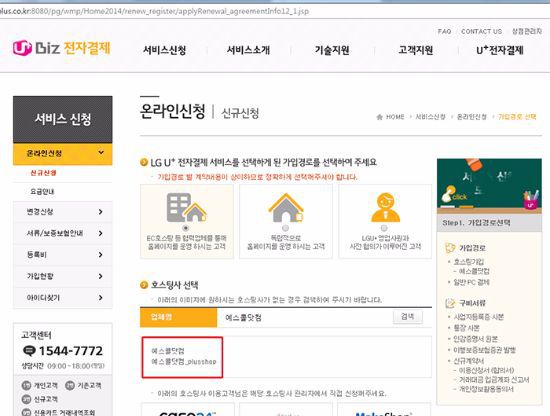Screen dimensions: 550x416
Task: Open the FAQ link
Action: (444, 31)
